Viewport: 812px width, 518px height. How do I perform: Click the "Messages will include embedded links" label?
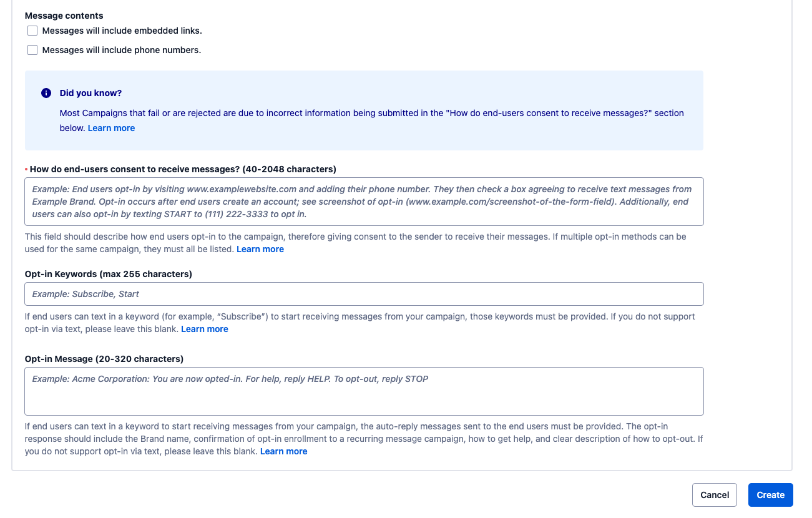tap(122, 31)
